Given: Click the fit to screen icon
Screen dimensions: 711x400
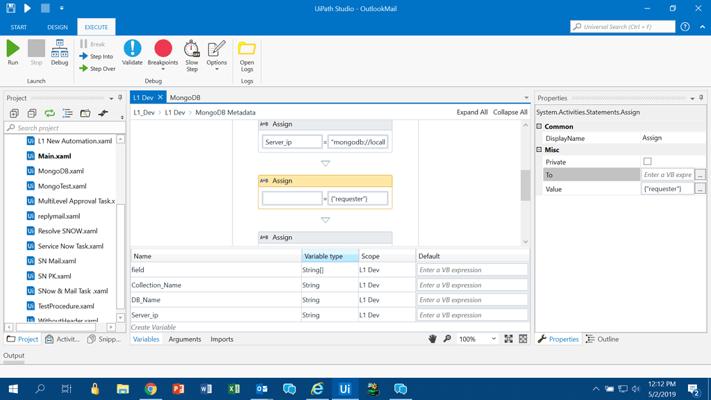Looking at the screenshot, I should 508,339.
